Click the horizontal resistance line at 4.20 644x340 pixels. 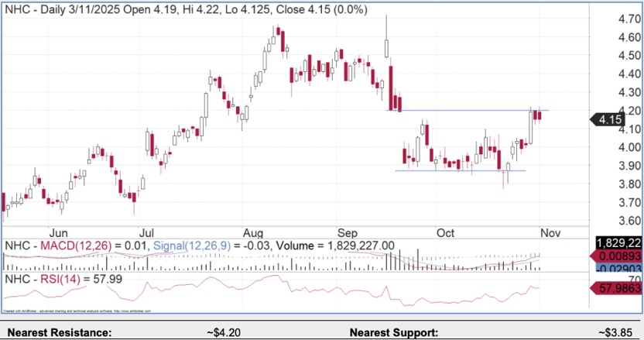[x=464, y=111]
